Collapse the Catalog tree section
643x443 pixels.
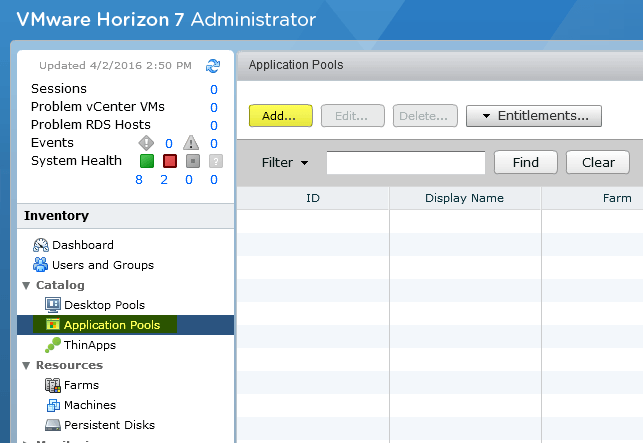(x=26, y=285)
